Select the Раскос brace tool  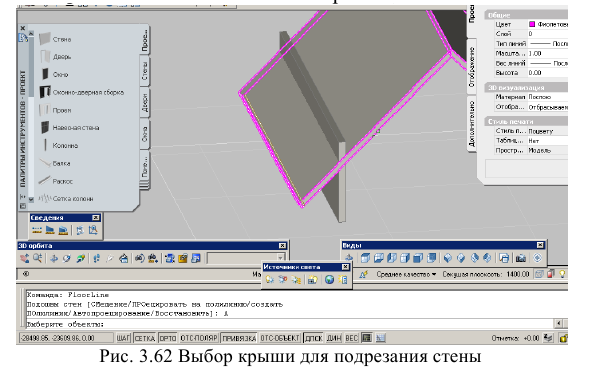click(x=56, y=181)
